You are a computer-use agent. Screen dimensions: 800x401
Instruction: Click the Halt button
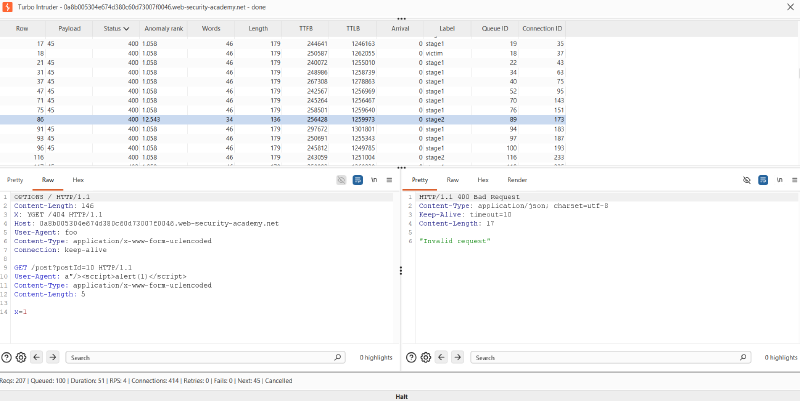400,396
